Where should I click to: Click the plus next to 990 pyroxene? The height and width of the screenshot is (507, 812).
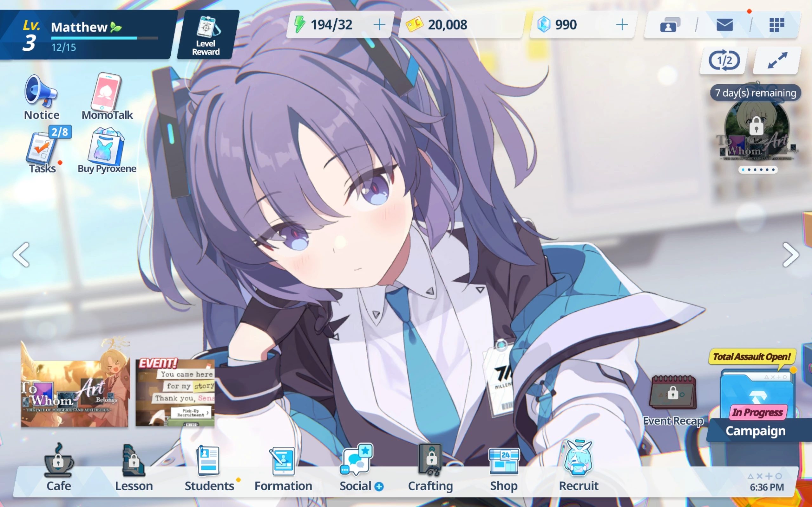coord(622,24)
